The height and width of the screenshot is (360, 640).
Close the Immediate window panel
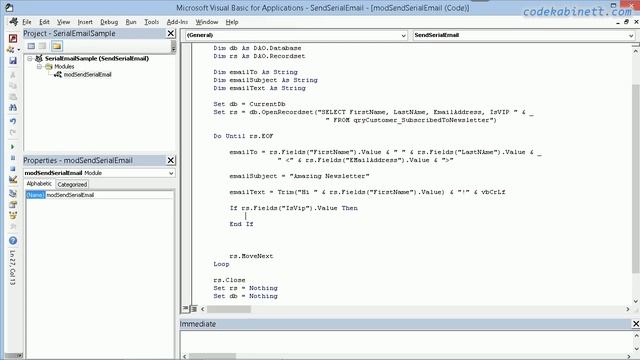[636, 324]
